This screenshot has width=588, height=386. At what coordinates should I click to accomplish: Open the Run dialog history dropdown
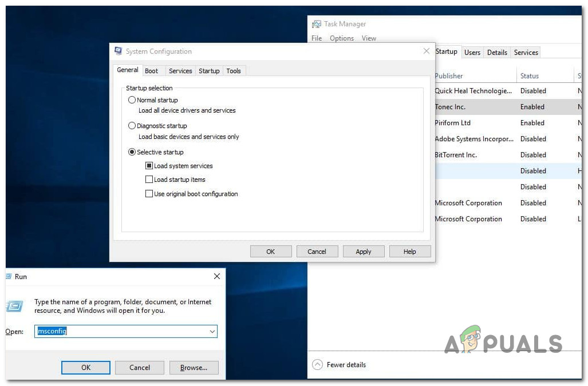pyautogui.click(x=212, y=331)
